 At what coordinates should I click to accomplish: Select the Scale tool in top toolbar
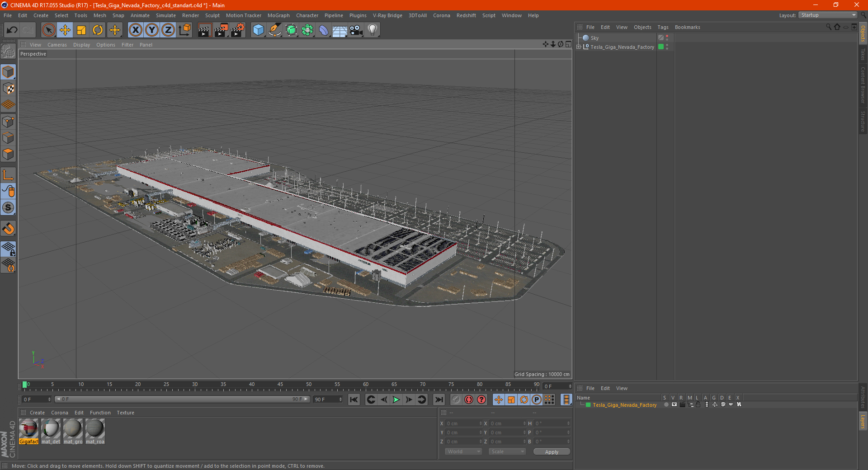point(81,30)
